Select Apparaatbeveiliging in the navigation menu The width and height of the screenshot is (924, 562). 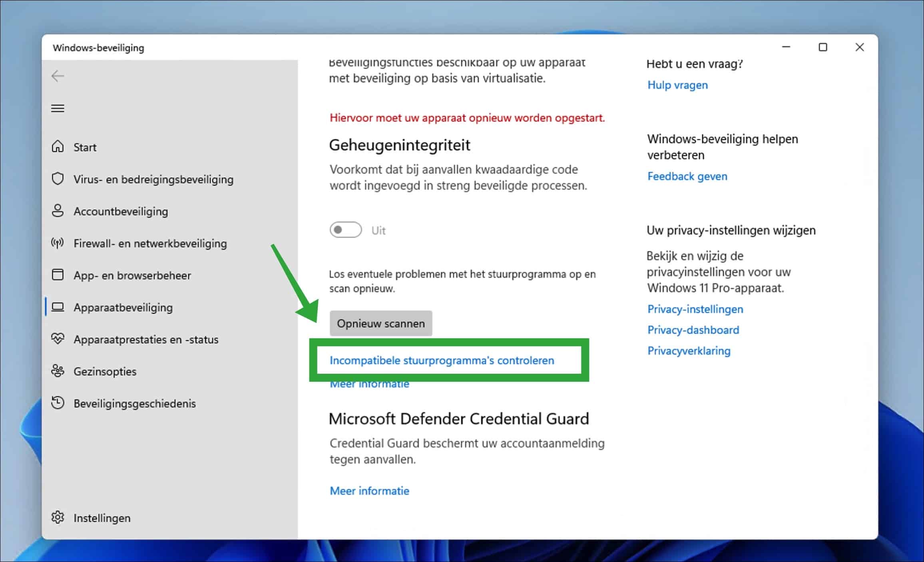(x=123, y=307)
